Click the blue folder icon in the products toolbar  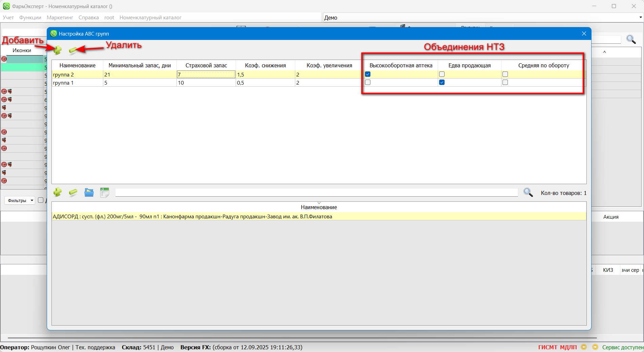click(89, 193)
